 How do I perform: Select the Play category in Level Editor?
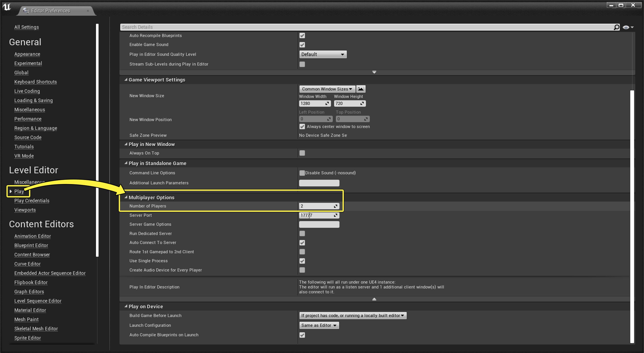pos(19,192)
